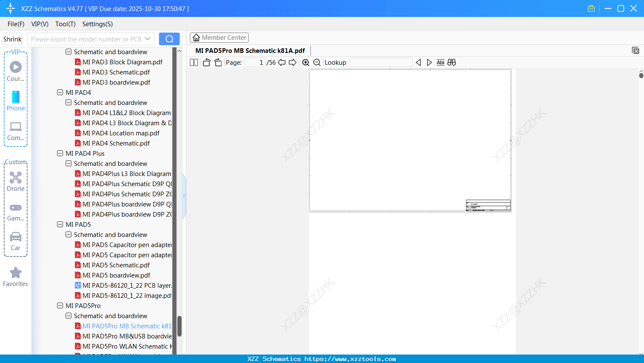
Task: Open the model number dropdown arrow
Action: pos(148,39)
